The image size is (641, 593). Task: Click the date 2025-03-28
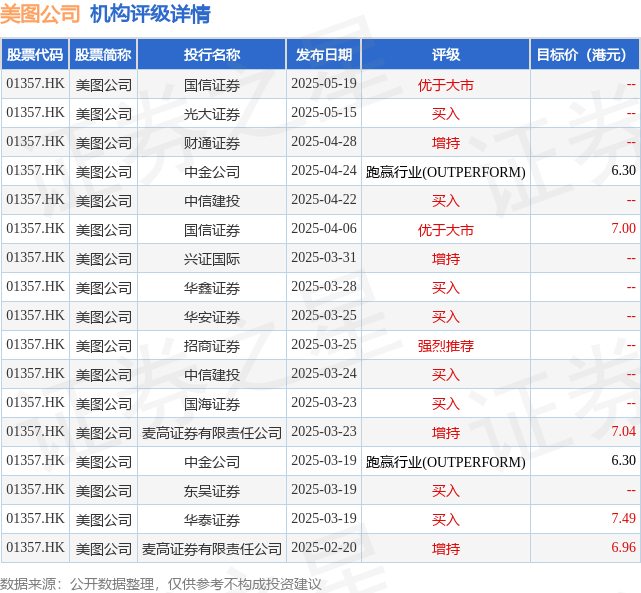(324, 287)
